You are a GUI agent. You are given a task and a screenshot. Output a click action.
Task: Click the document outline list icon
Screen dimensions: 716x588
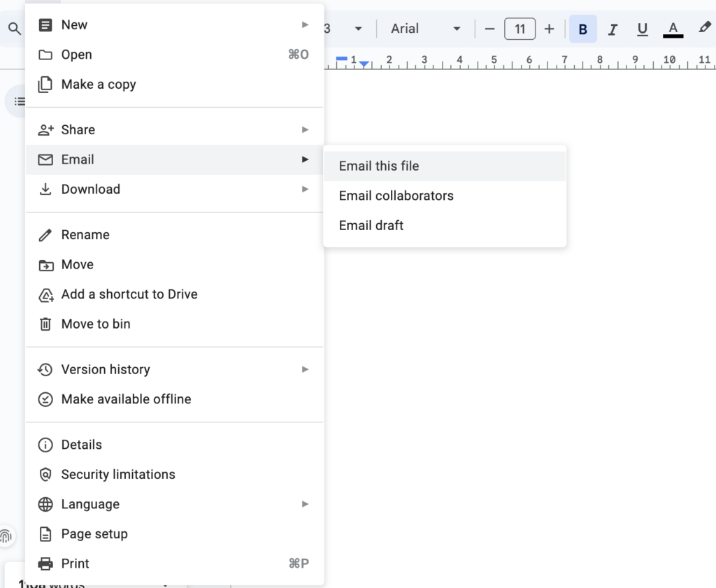pyautogui.click(x=19, y=101)
